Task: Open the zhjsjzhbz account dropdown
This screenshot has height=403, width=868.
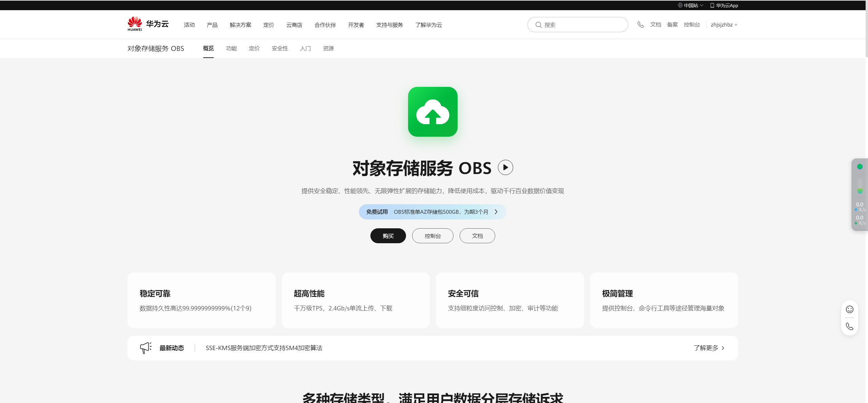Action: (x=724, y=25)
